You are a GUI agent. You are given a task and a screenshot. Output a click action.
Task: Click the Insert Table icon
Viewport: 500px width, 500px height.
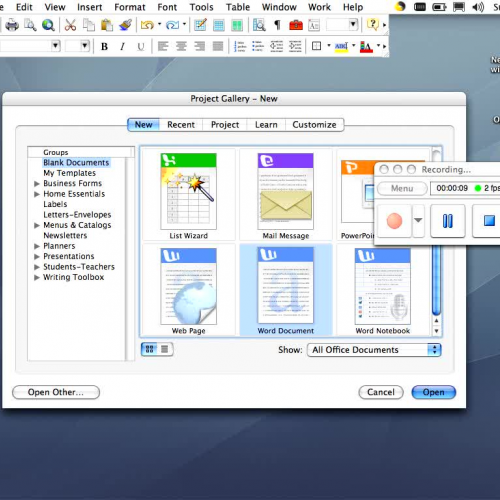click(x=219, y=25)
